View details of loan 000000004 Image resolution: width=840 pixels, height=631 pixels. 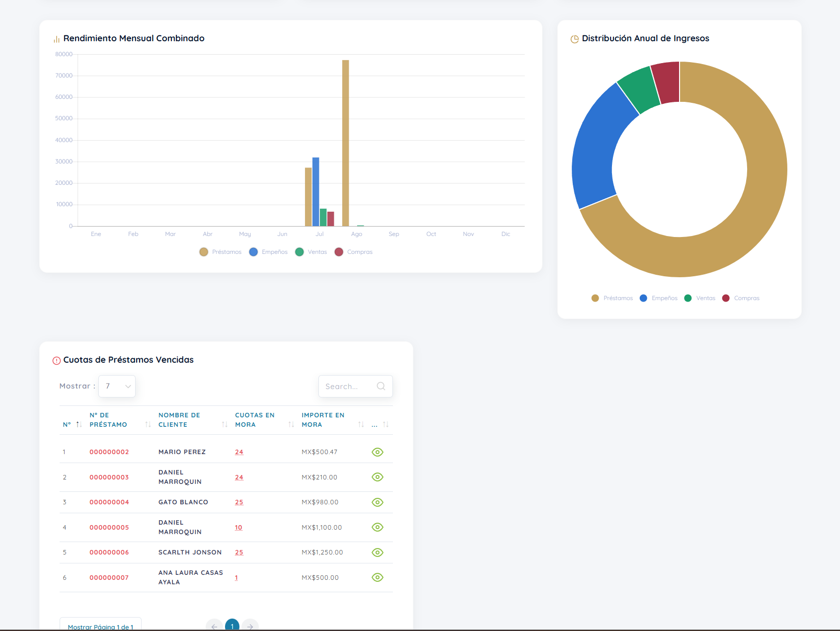(378, 502)
